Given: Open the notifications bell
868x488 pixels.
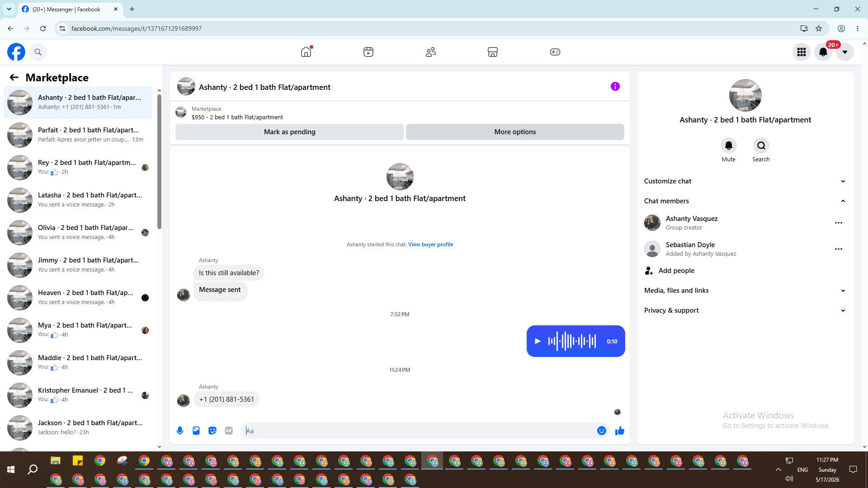Looking at the screenshot, I should click(823, 52).
